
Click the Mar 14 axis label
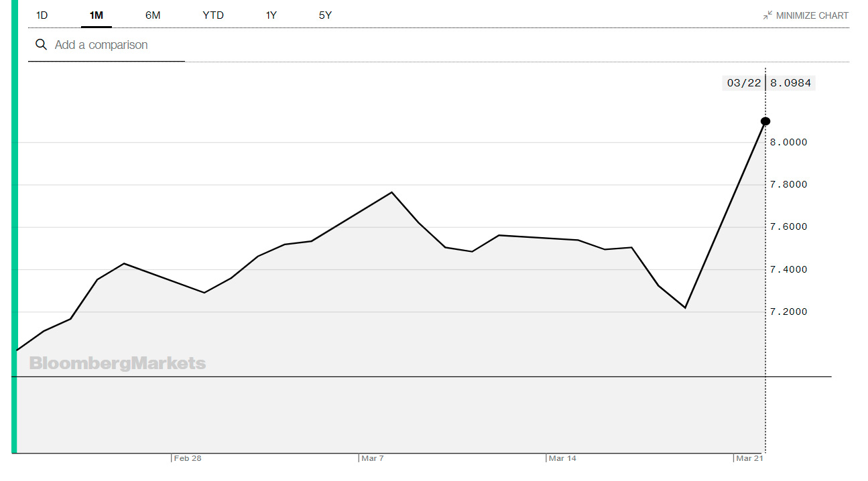point(562,458)
